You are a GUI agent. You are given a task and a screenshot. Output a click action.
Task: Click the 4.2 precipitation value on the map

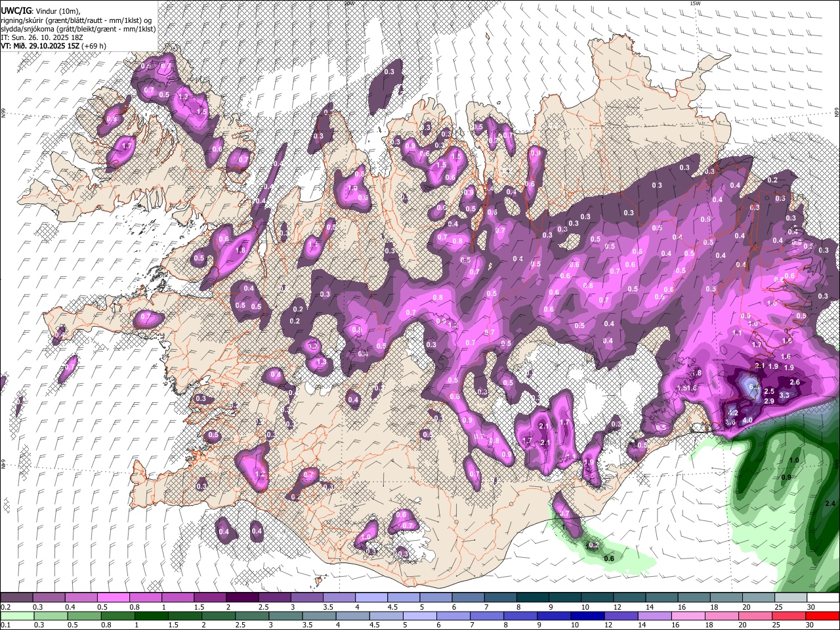[x=734, y=413]
